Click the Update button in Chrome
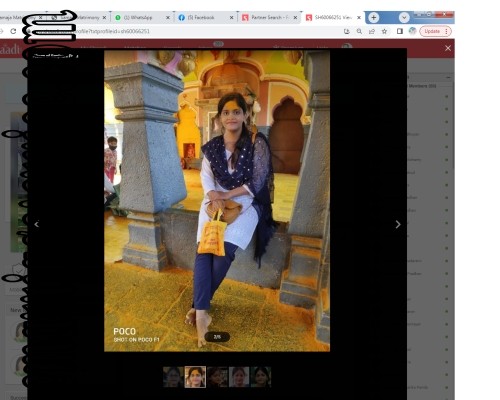Viewport: 500px width, 400px height. click(435, 31)
